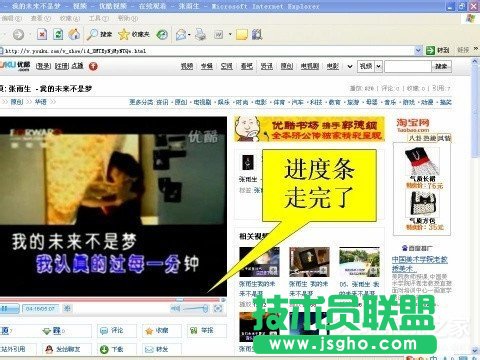Click the Stop loading toolbar icon

42,34
